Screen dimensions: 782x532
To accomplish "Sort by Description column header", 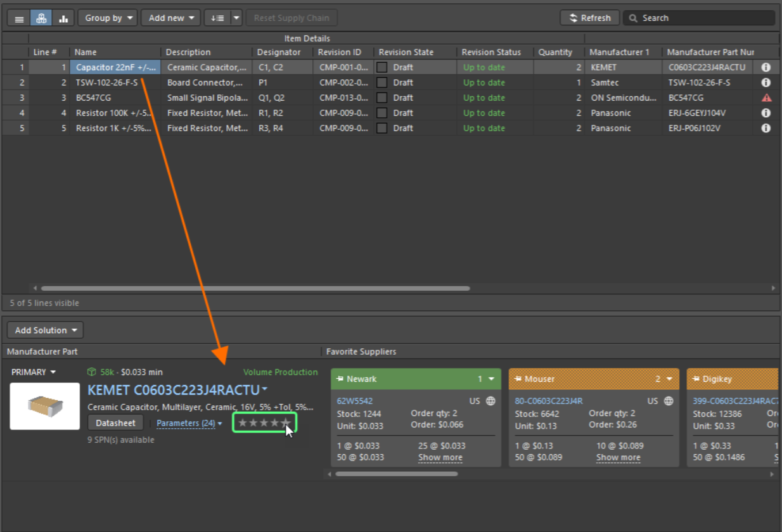I will (x=207, y=52).
